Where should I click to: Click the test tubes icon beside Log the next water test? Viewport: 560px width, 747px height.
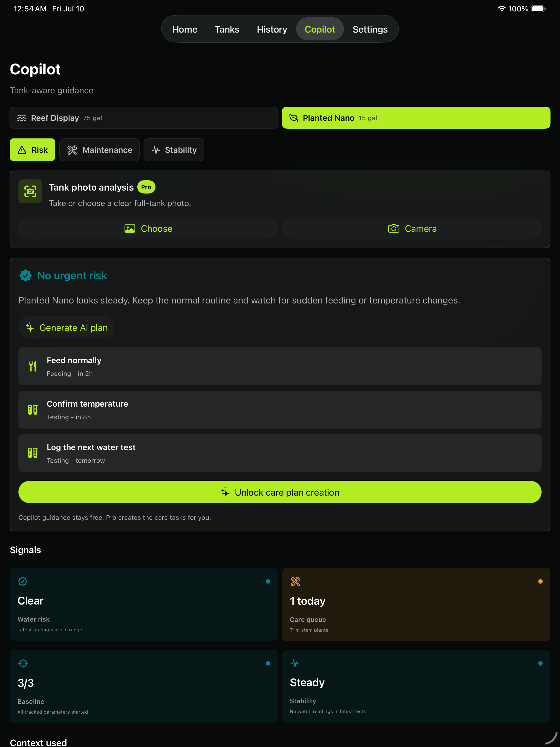[33, 453]
